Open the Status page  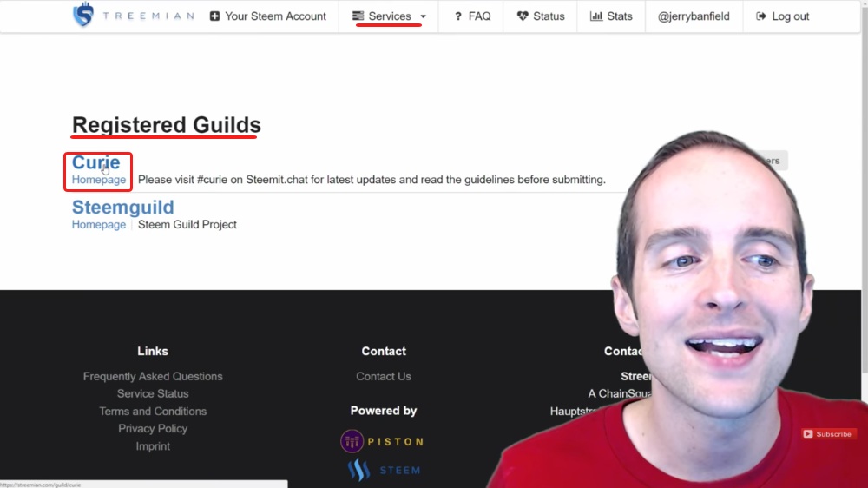[541, 16]
